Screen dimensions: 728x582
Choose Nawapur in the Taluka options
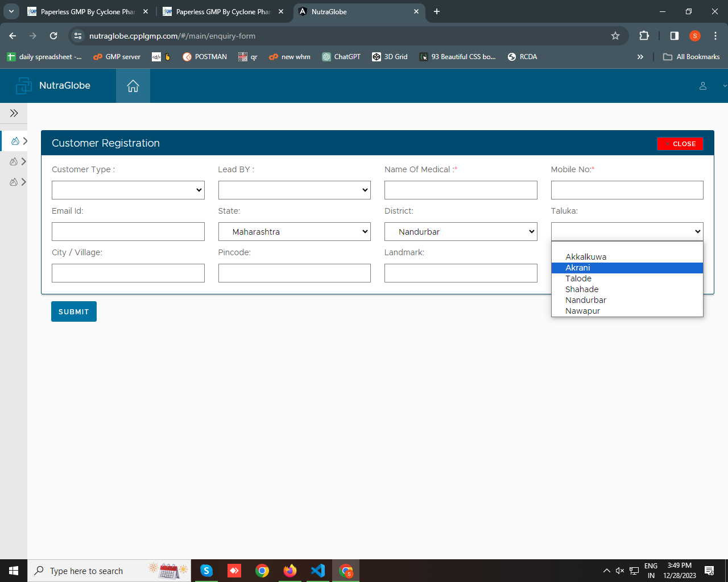coord(582,311)
